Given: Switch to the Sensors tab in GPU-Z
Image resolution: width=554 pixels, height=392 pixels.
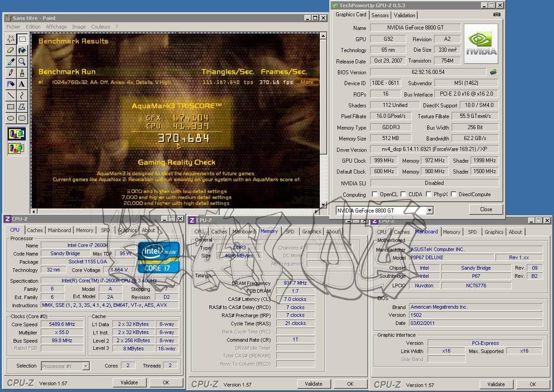Looking at the screenshot, I should (x=380, y=15).
